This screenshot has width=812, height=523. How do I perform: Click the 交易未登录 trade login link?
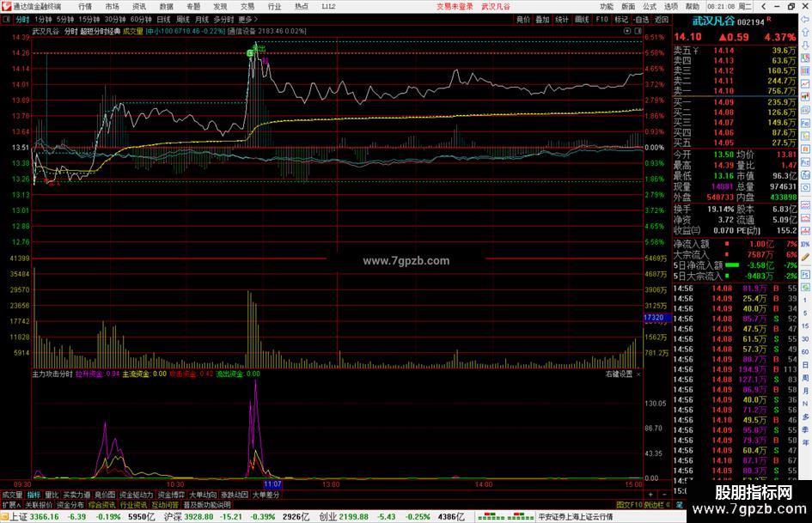(x=455, y=7)
